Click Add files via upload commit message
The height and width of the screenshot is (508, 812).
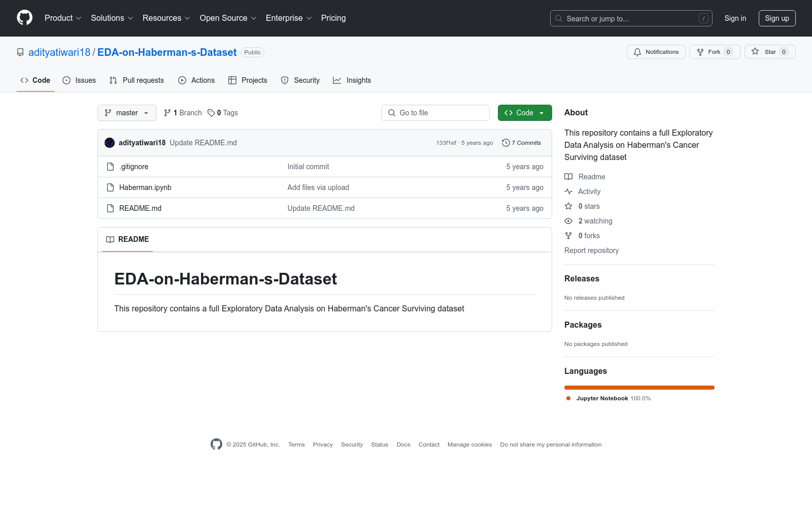[x=318, y=187]
